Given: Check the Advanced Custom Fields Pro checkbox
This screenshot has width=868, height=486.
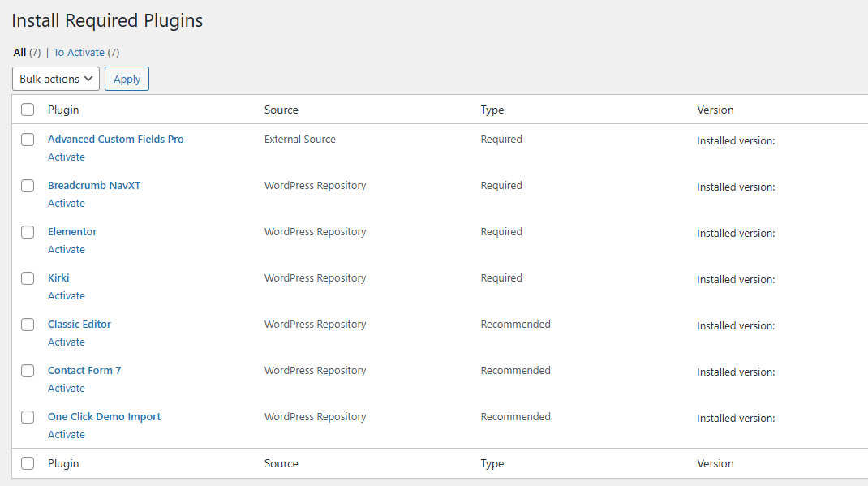Looking at the screenshot, I should click(28, 140).
